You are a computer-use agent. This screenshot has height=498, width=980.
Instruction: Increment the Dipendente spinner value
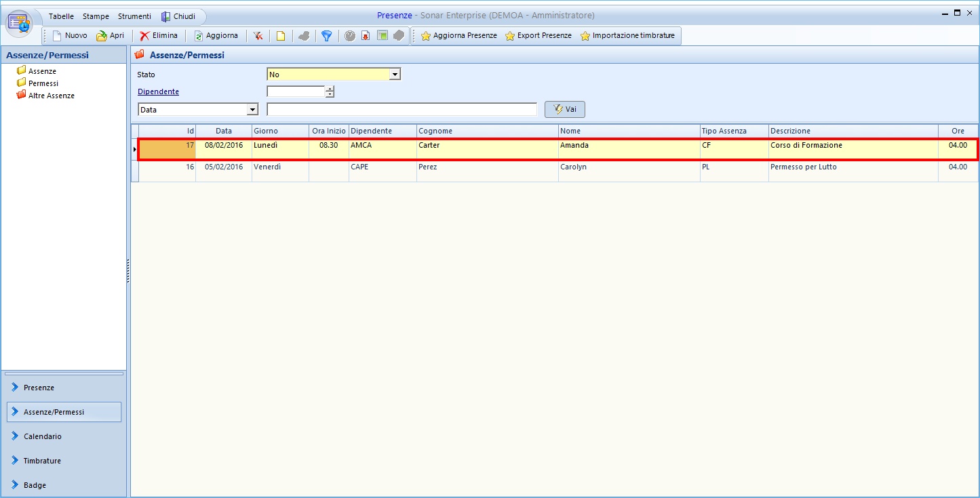tap(330, 89)
